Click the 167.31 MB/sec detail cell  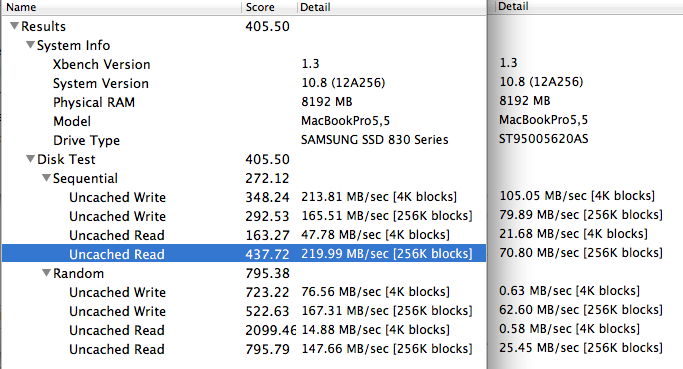(x=387, y=311)
